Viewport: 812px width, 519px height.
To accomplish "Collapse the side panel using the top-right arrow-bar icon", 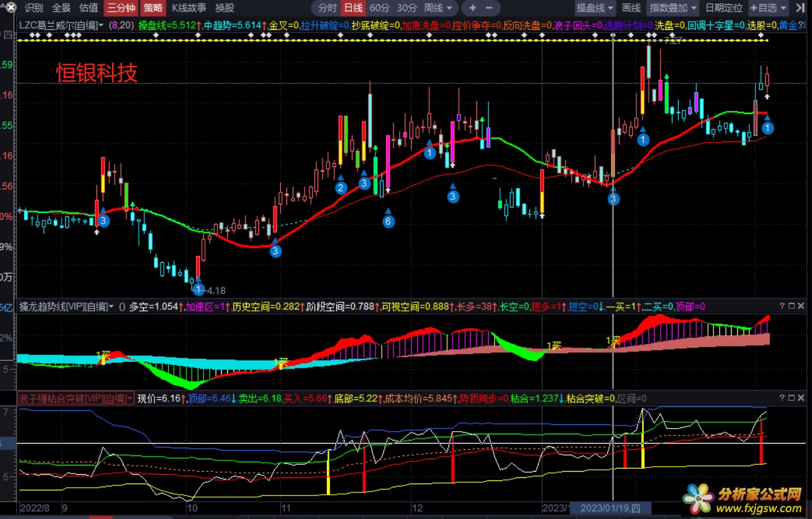I will (x=800, y=8).
